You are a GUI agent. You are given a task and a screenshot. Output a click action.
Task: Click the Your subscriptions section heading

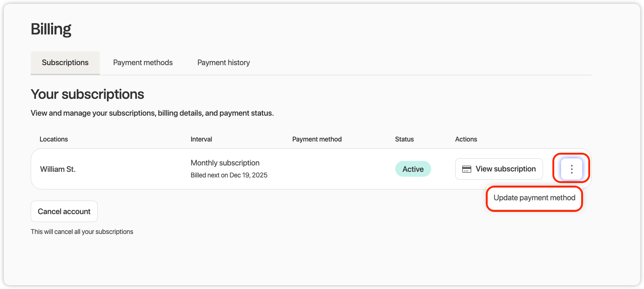click(87, 94)
